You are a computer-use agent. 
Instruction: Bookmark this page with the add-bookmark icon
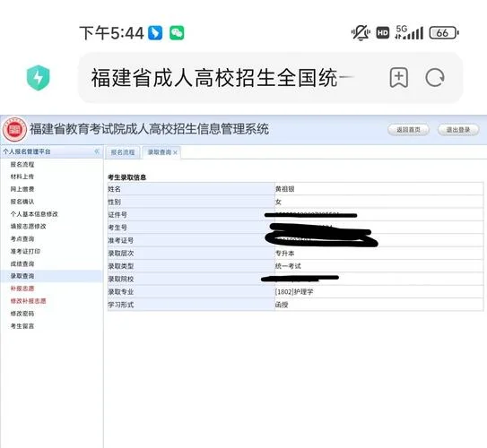pyautogui.click(x=399, y=78)
